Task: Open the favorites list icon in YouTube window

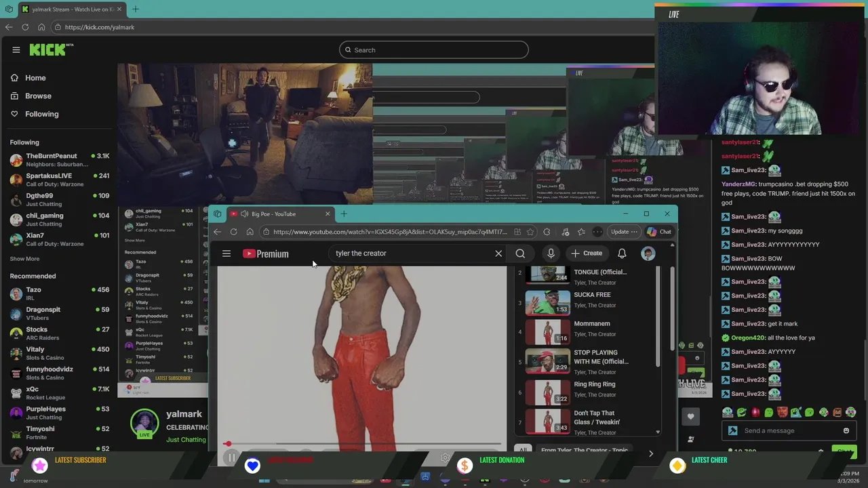Action: click(581, 232)
